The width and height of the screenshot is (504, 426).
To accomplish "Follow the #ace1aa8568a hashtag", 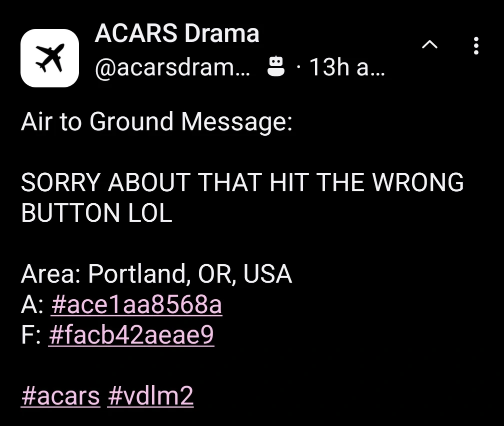I will click(x=136, y=304).
